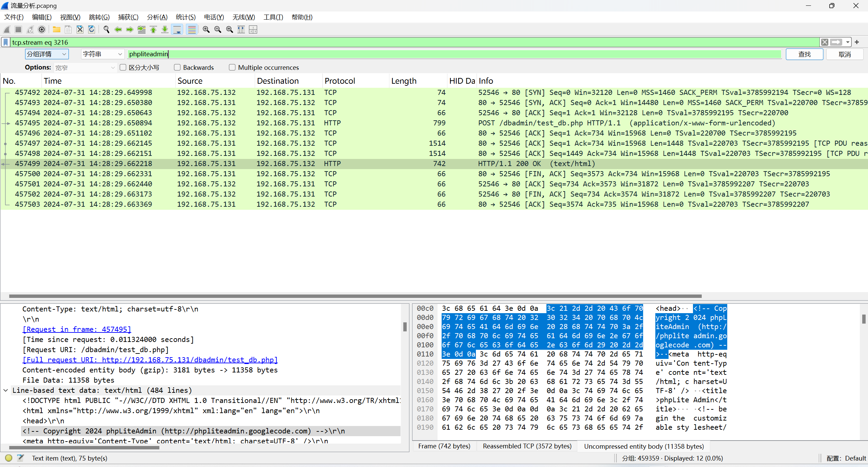The height and width of the screenshot is (467, 868).
Task: Click the packet details vertical scrollbar thumb
Action: (x=405, y=327)
